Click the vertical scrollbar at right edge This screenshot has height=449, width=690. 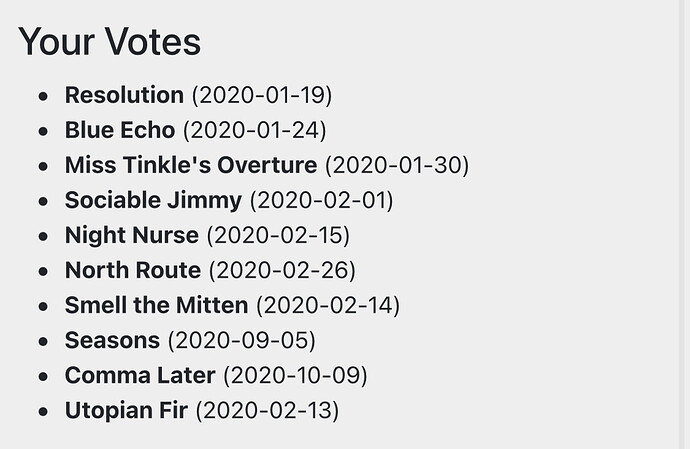click(x=684, y=224)
